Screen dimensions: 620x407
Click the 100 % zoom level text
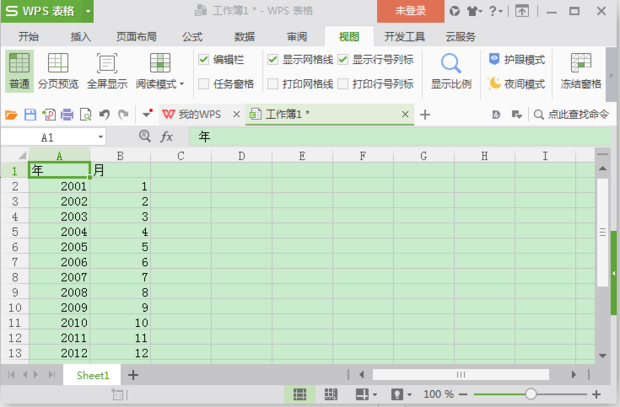click(438, 394)
